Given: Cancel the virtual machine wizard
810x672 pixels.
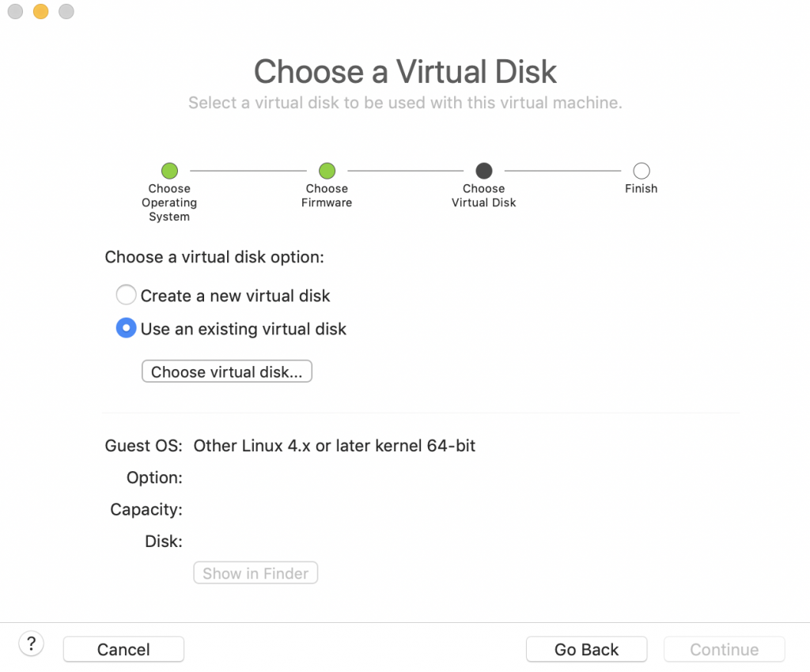Looking at the screenshot, I should (x=123, y=649).
